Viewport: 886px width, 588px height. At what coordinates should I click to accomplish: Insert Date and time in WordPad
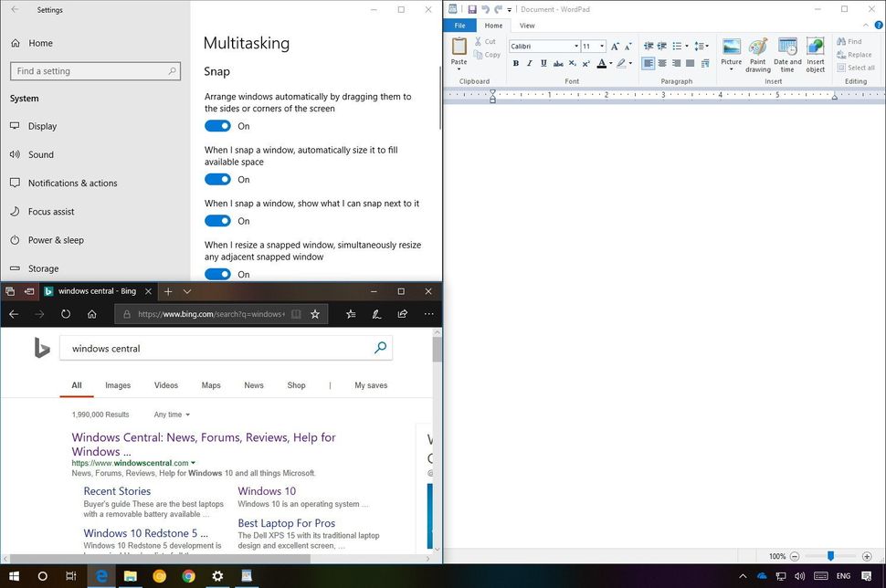click(x=787, y=53)
